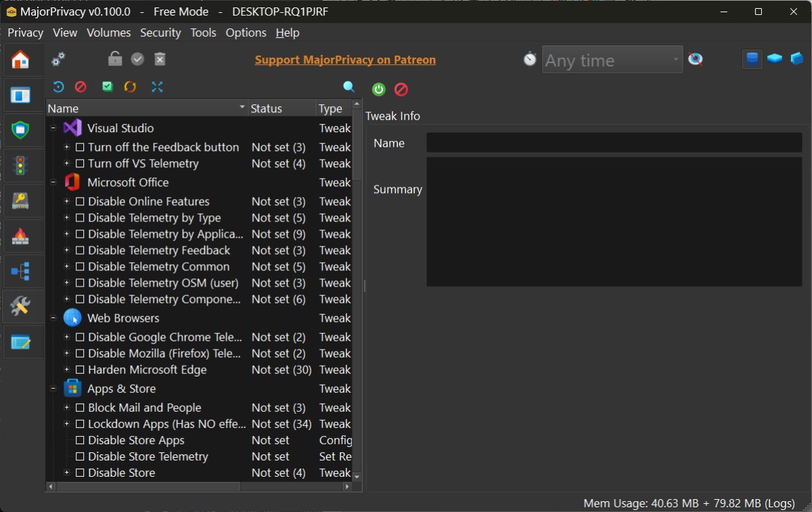The height and width of the screenshot is (512, 812).
Task: Open the Privacy menu
Action: 25,33
